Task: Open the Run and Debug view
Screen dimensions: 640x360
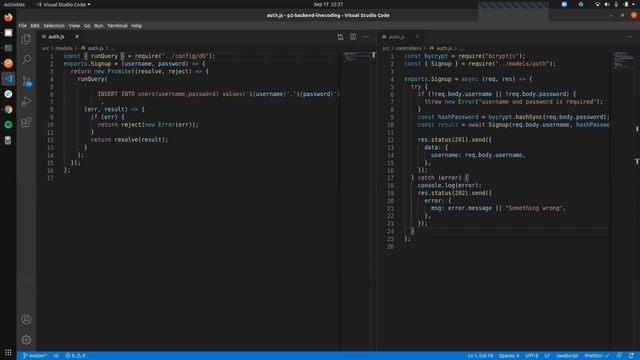Action: [27, 101]
